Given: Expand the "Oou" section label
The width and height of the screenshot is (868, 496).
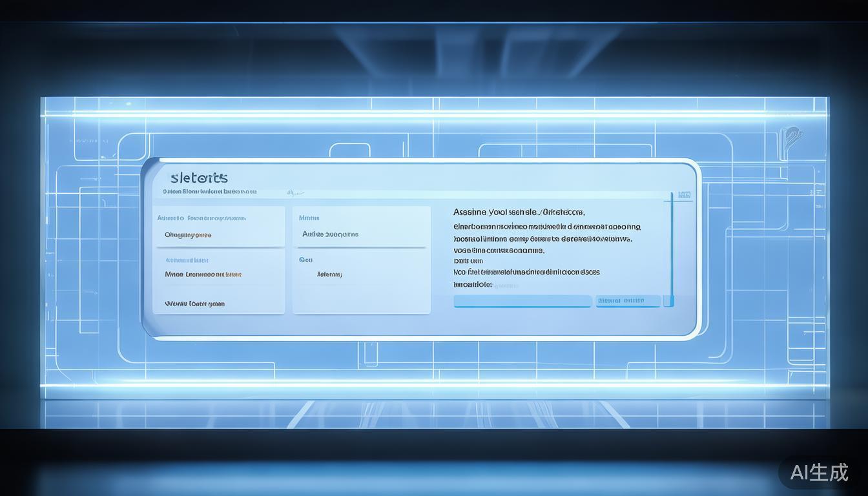Looking at the screenshot, I should 305,260.
